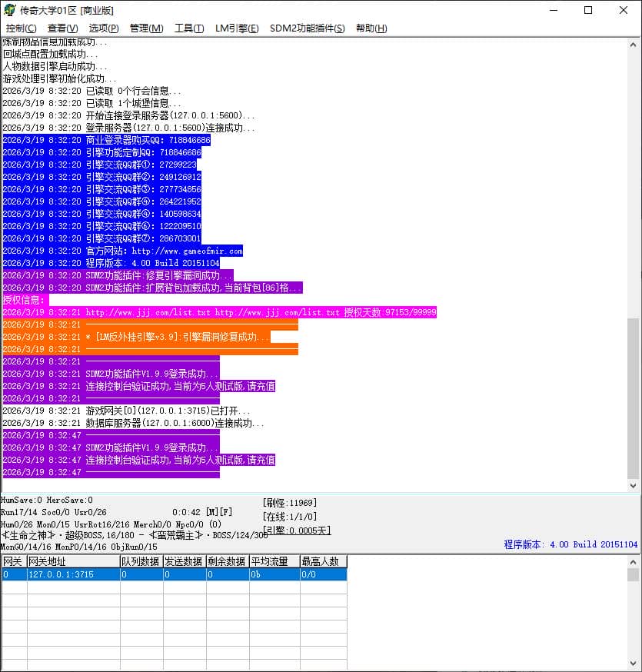
Task: Click log line 引擎交流QQ群⑦: 286703001
Action: point(101,238)
